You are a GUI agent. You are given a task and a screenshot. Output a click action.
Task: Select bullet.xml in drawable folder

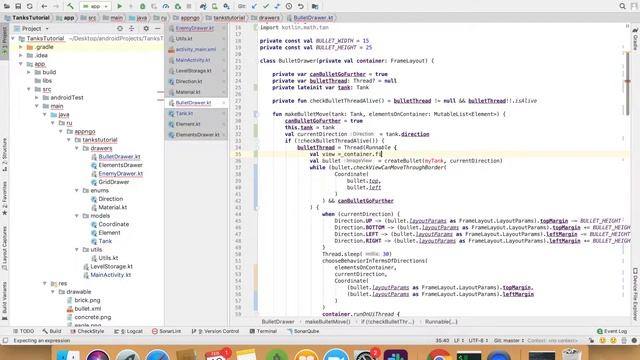87,309
